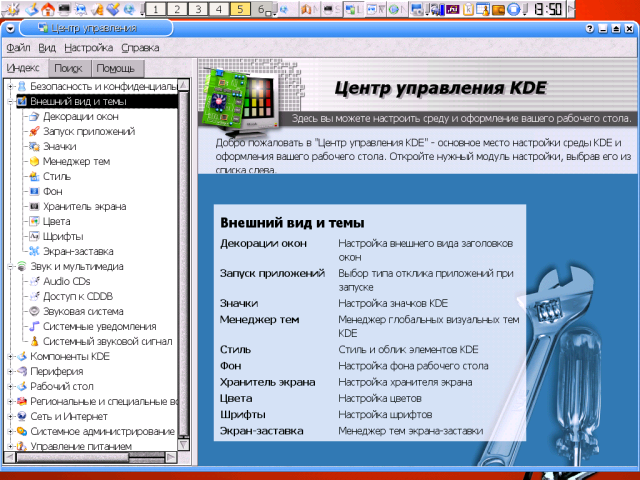Click the Звуковая система speaker icon
640x480 pixels.
click(x=35, y=311)
